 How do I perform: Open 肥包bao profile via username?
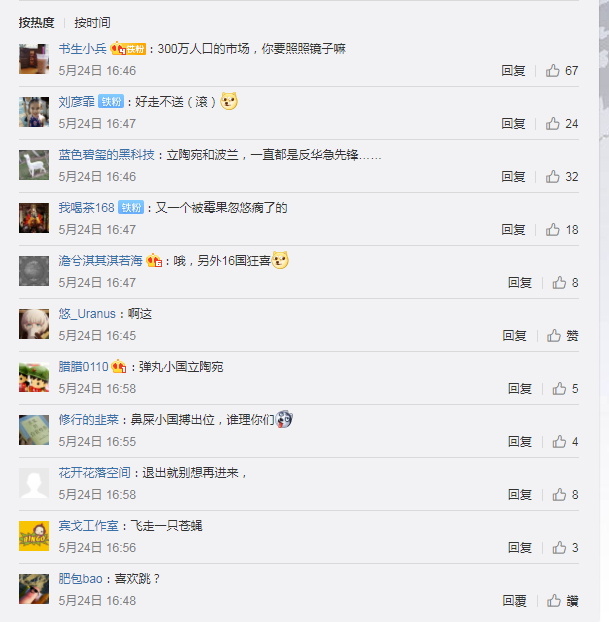81,578
